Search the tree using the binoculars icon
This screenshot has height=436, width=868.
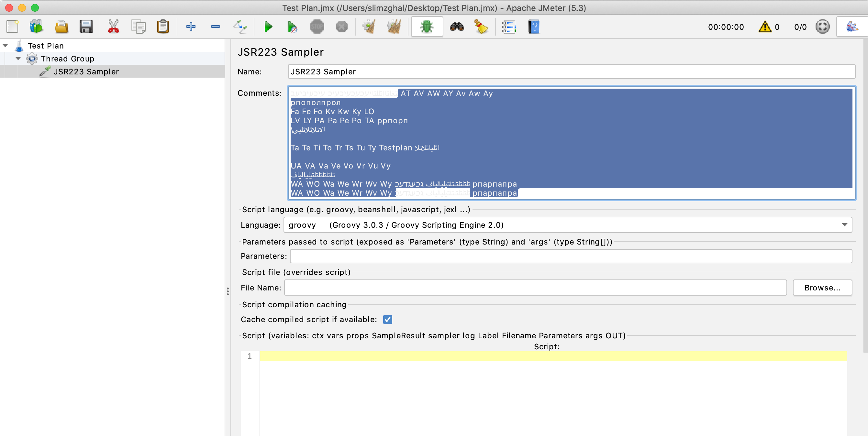click(x=457, y=27)
